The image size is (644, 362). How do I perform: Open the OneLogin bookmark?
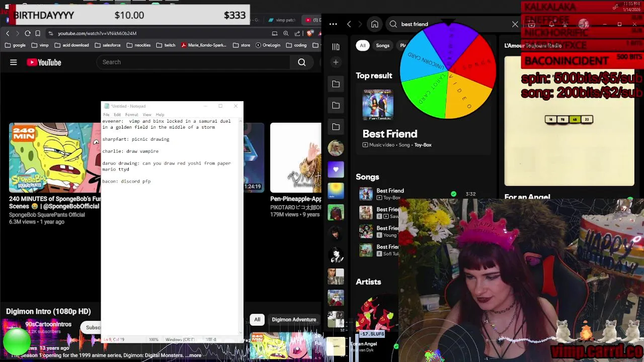coord(267,45)
